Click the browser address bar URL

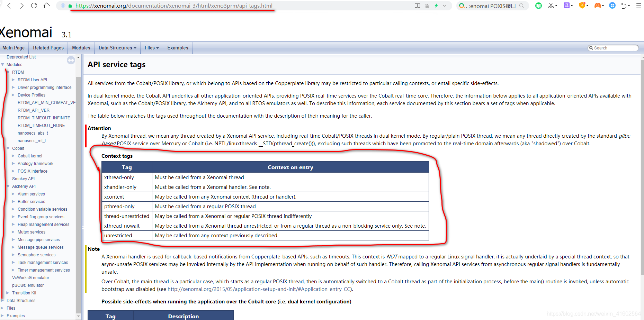click(x=174, y=6)
